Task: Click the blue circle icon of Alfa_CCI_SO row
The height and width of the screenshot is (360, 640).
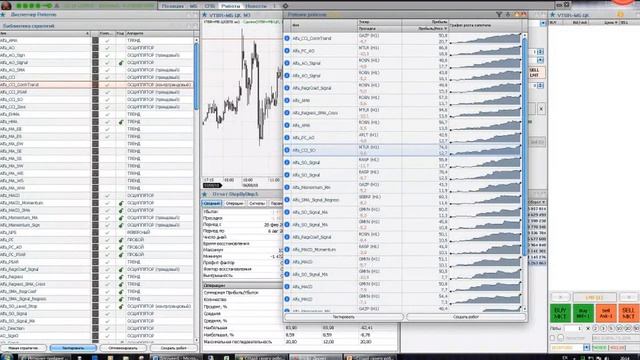Action: pos(287,150)
